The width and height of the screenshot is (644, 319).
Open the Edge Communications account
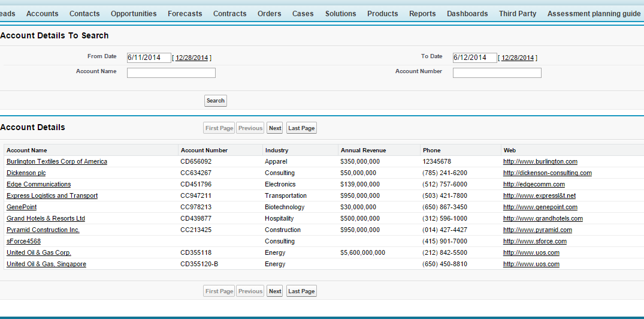pos(38,184)
